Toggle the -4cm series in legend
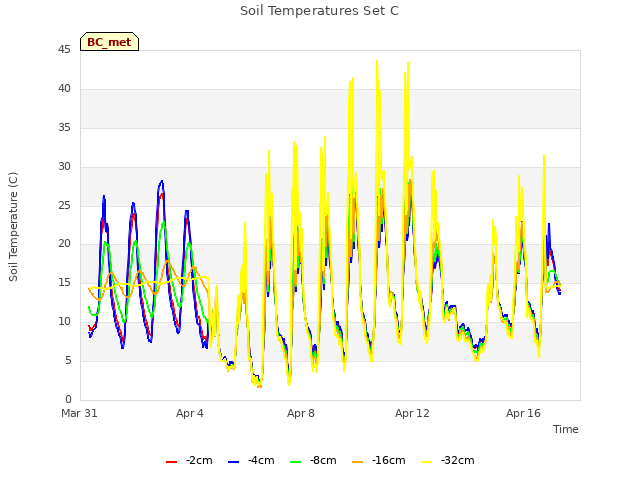The height and width of the screenshot is (480, 640). click(251, 460)
